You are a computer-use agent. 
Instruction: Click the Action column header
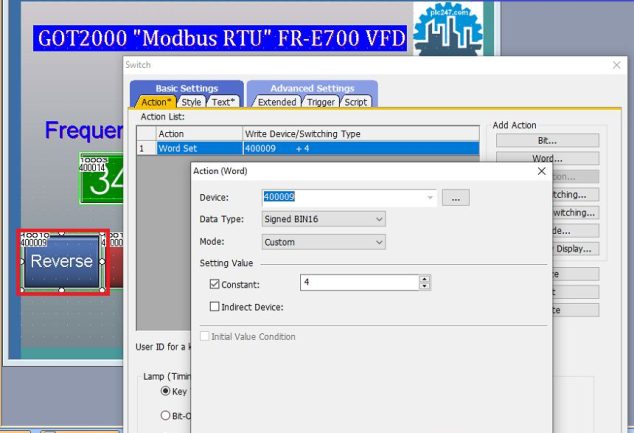pyautogui.click(x=199, y=134)
